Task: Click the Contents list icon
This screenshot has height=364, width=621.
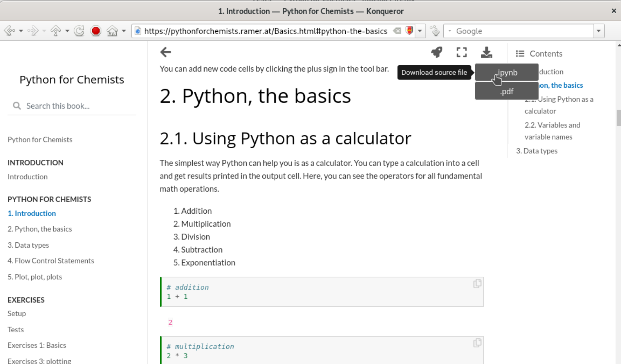Action: tap(520, 54)
